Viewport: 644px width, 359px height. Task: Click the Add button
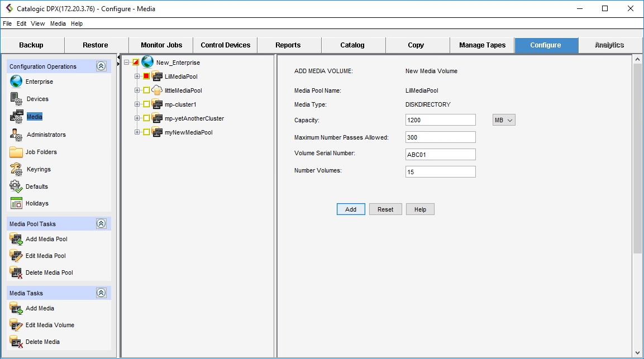click(351, 209)
